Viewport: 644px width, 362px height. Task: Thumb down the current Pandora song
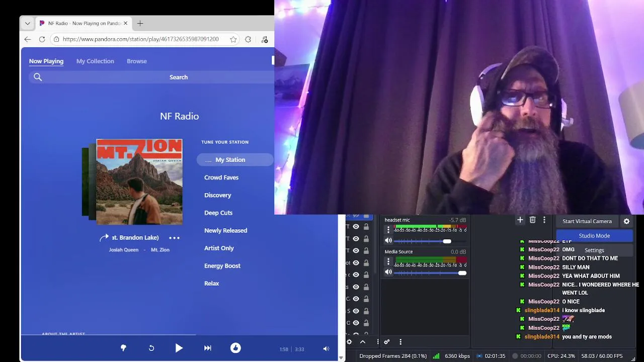tap(123, 348)
